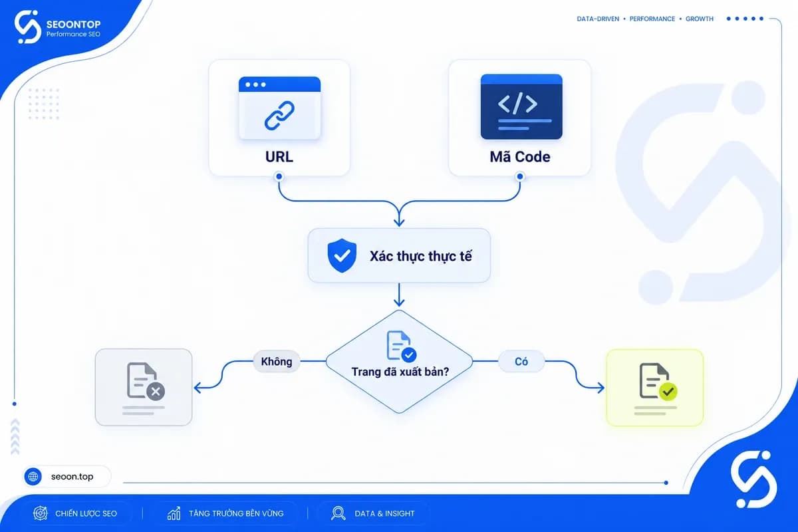The width and height of the screenshot is (798, 532).
Task: Click the "Mã Code" card label
Action: 520,158
